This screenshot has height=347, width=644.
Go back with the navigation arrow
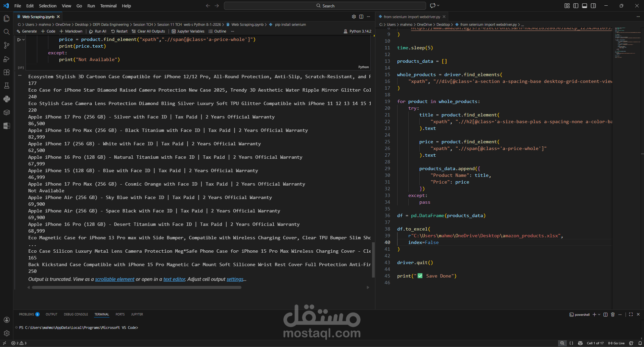(208, 6)
